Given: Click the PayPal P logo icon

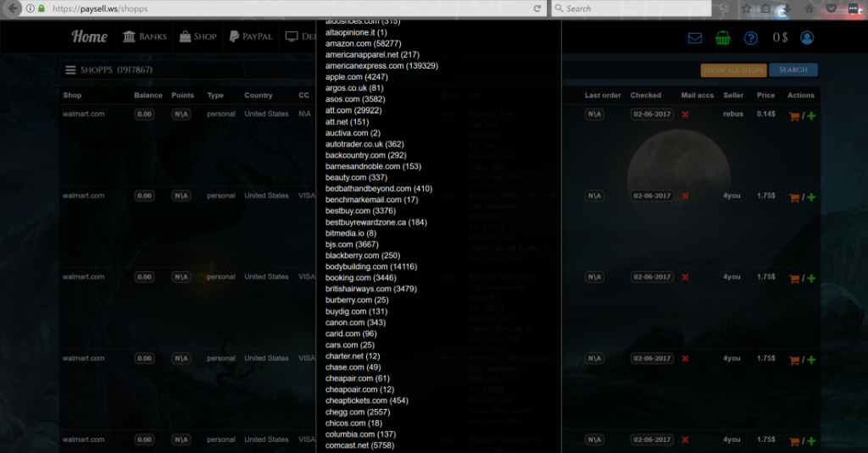Looking at the screenshot, I should (x=234, y=36).
